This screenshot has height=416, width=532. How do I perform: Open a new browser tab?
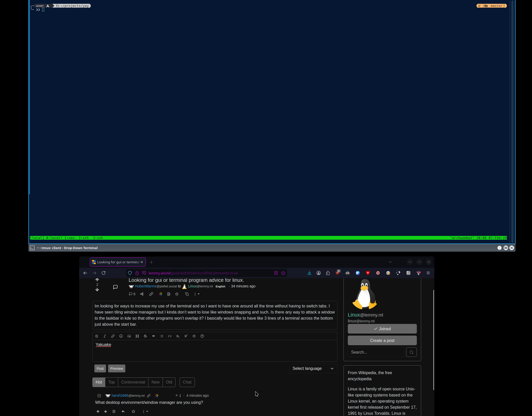coord(151,262)
